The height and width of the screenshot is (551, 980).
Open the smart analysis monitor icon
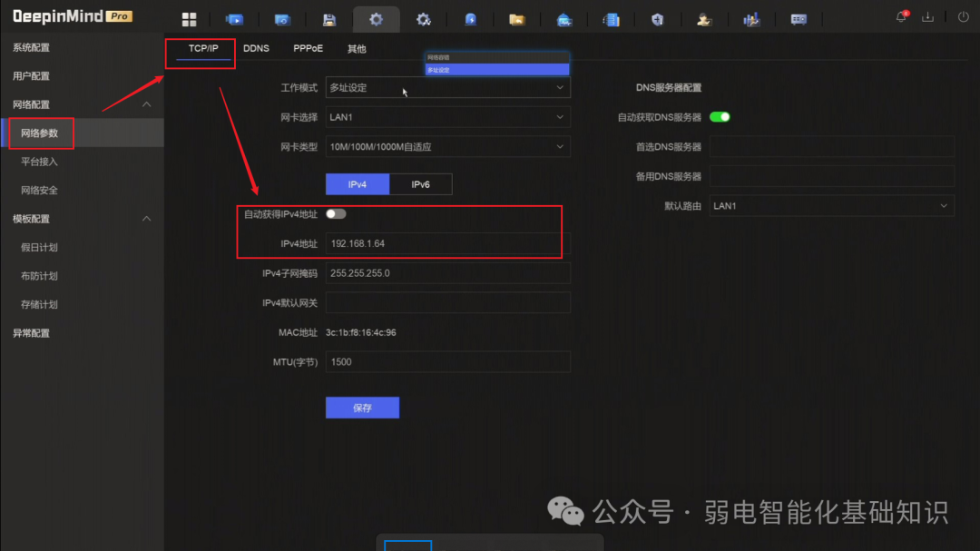[x=563, y=19]
